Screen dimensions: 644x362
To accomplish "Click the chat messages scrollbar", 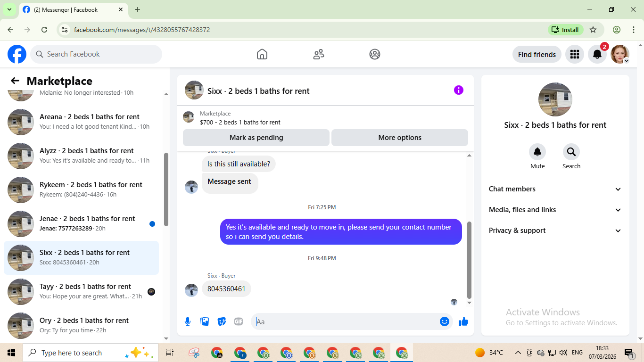I will (469, 260).
